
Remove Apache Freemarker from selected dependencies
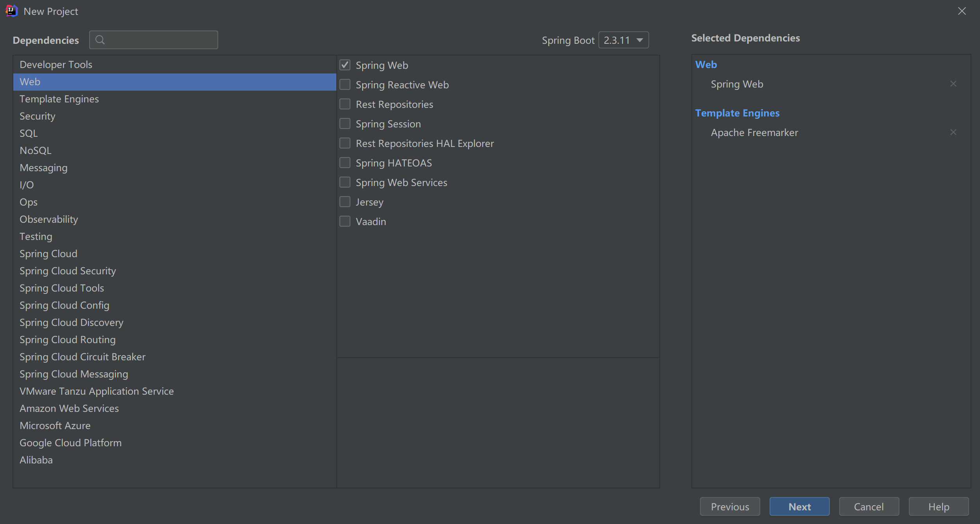(953, 132)
